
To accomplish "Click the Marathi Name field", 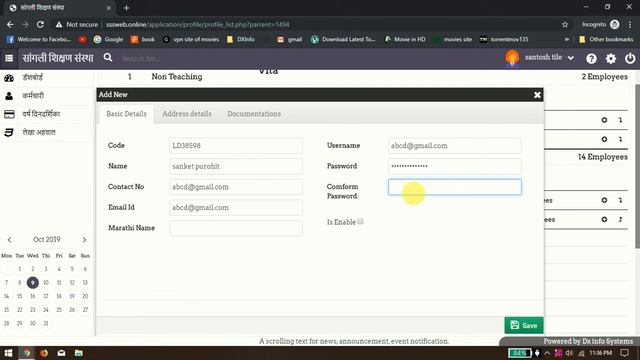I will [236, 228].
